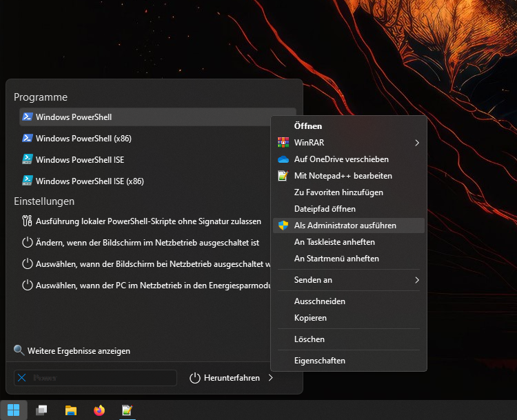
Task: Click the administrator shield icon
Action: click(x=283, y=226)
